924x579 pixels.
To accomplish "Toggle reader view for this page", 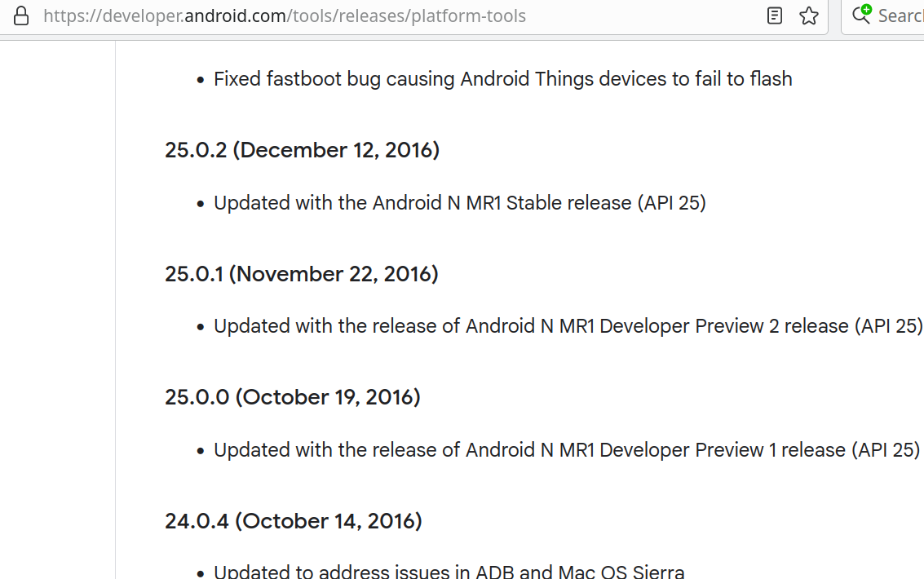I will 775,15.
